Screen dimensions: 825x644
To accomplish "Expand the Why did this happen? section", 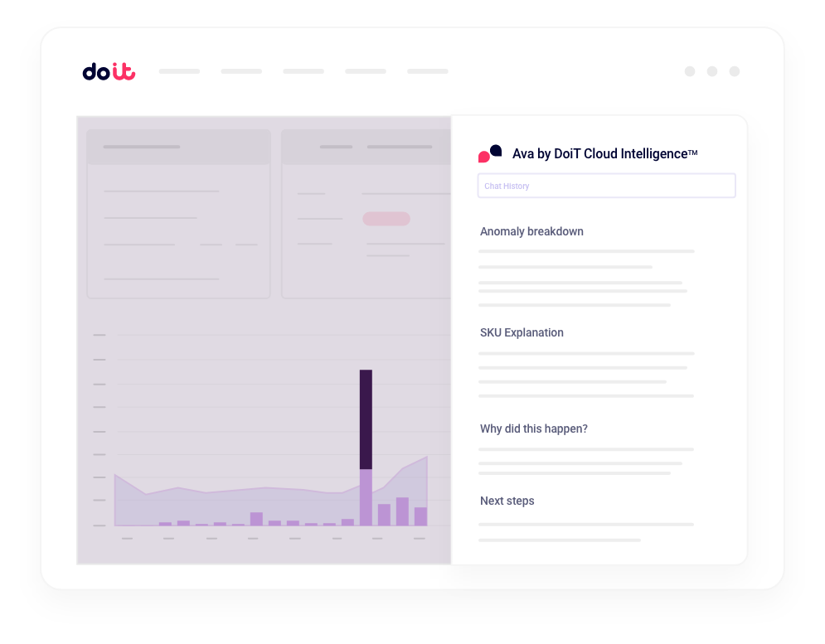I will tap(534, 429).
